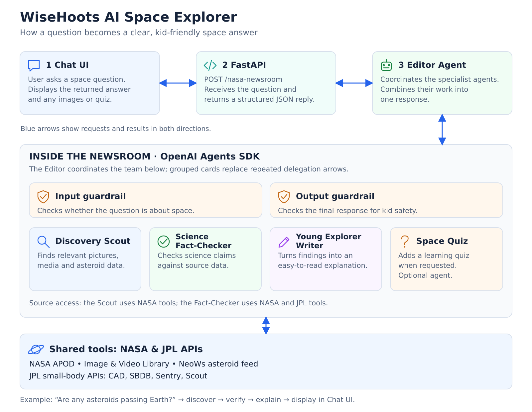
Task: Select the 'Science Fact-Checker' title
Action: 203,241
